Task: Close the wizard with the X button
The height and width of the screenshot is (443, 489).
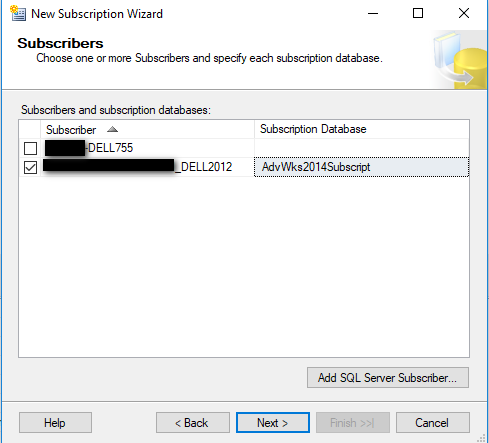Action: point(464,14)
